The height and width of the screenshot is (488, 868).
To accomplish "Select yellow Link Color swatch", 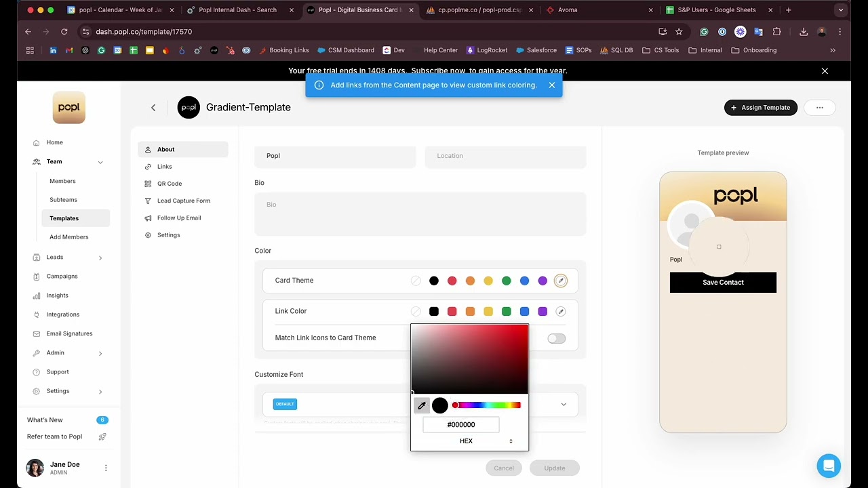I will (488, 312).
